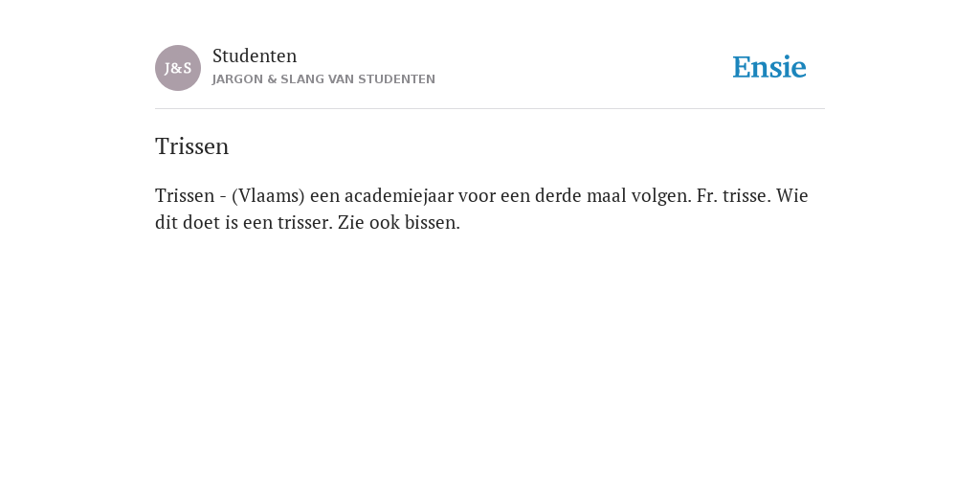Click the word STUDENTEN in the gray subtitle
The width and height of the screenshot is (980, 490).
click(397, 79)
